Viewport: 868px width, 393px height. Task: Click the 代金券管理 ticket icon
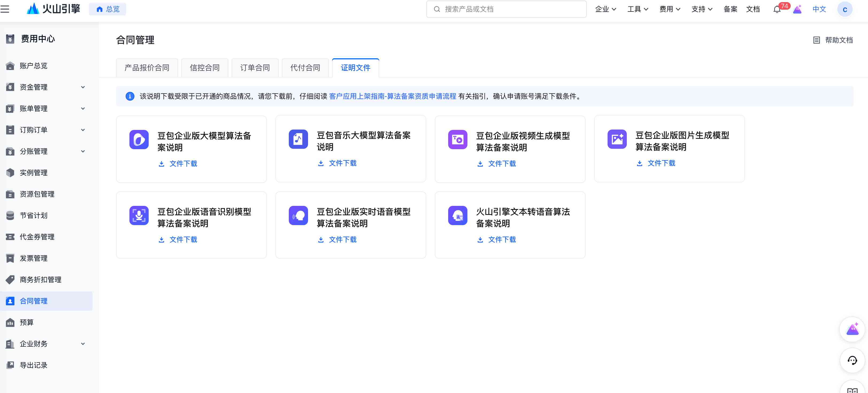tap(10, 237)
